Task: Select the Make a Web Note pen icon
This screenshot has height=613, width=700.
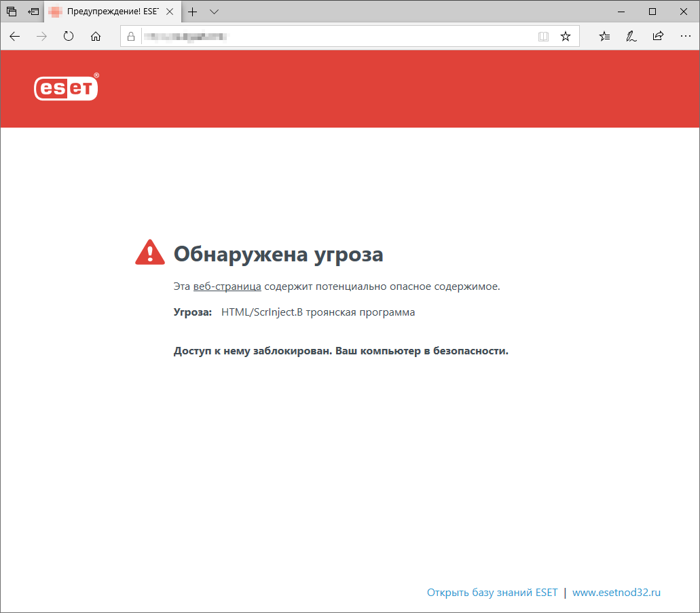Action: [x=631, y=36]
